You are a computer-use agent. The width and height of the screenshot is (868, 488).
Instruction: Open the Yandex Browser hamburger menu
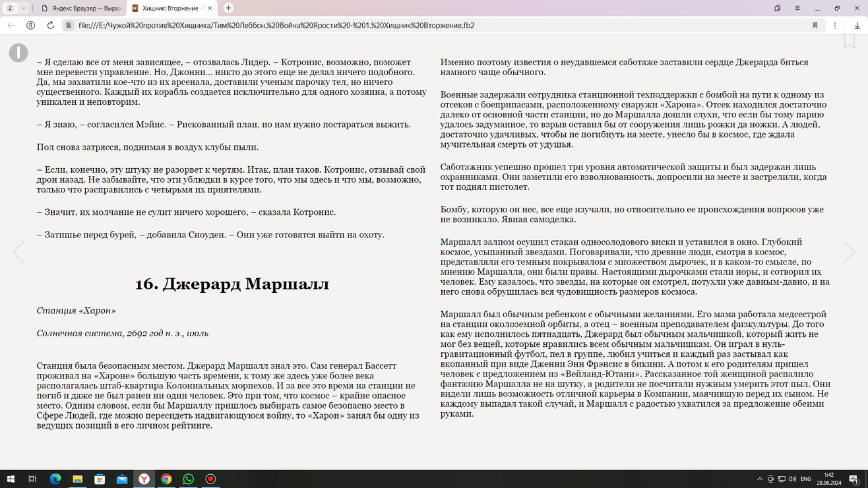tap(797, 8)
